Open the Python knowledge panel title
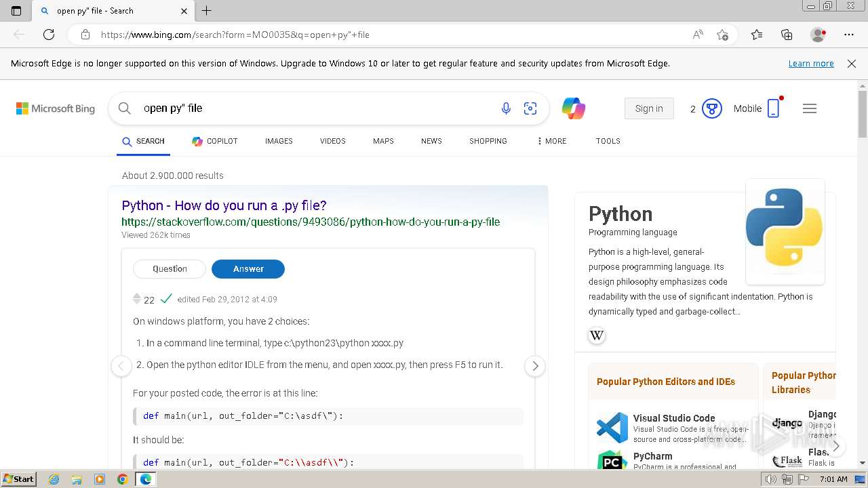This screenshot has width=868, height=488. coord(620,214)
